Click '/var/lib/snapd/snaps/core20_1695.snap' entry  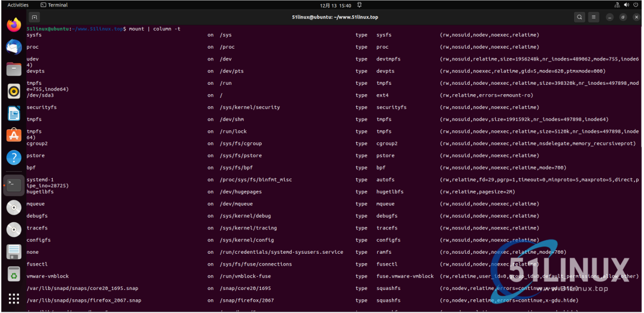point(82,288)
